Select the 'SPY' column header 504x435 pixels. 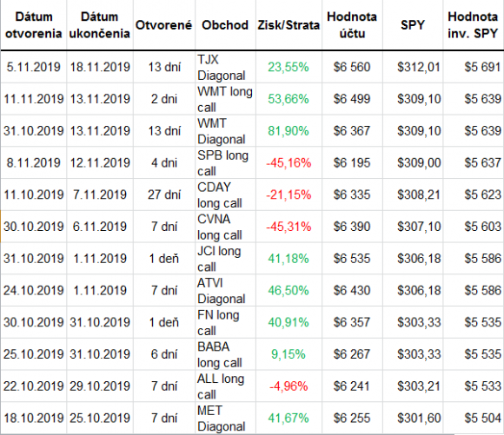(x=413, y=25)
